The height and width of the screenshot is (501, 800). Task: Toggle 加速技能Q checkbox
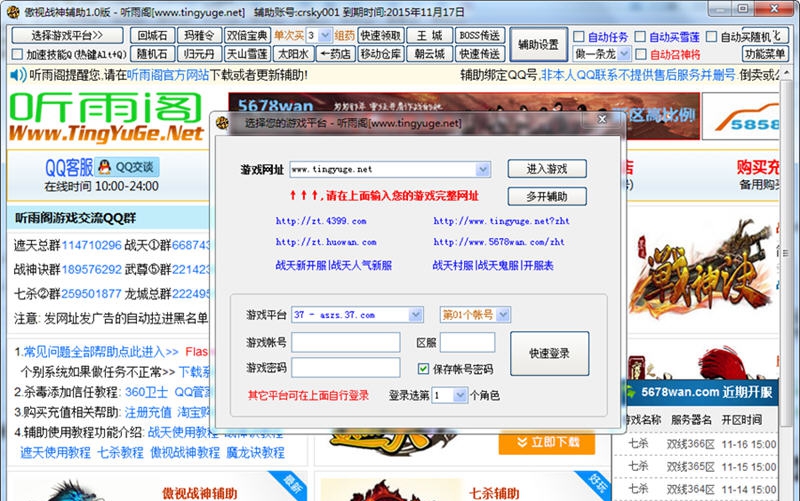click(x=17, y=54)
